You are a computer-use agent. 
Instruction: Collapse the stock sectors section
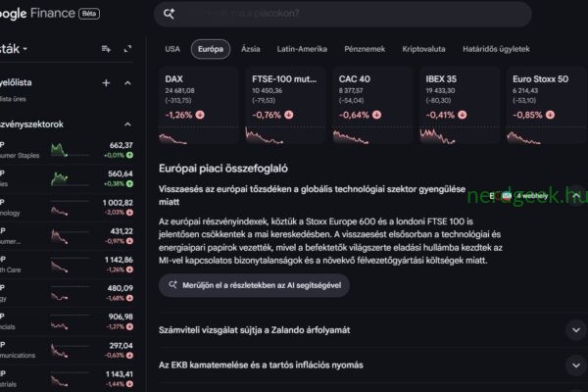tap(127, 124)
